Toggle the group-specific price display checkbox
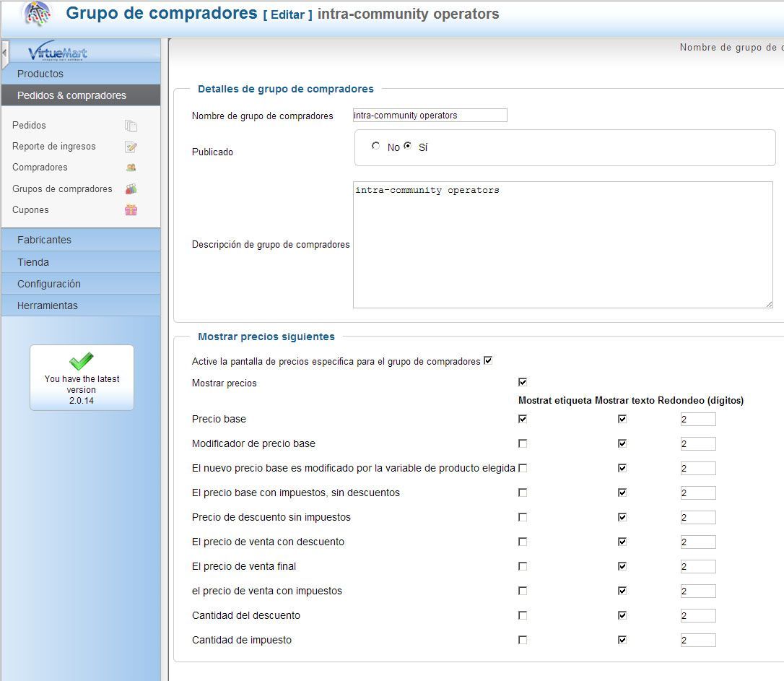The image size is (784, 681). [x=488, y=360]
